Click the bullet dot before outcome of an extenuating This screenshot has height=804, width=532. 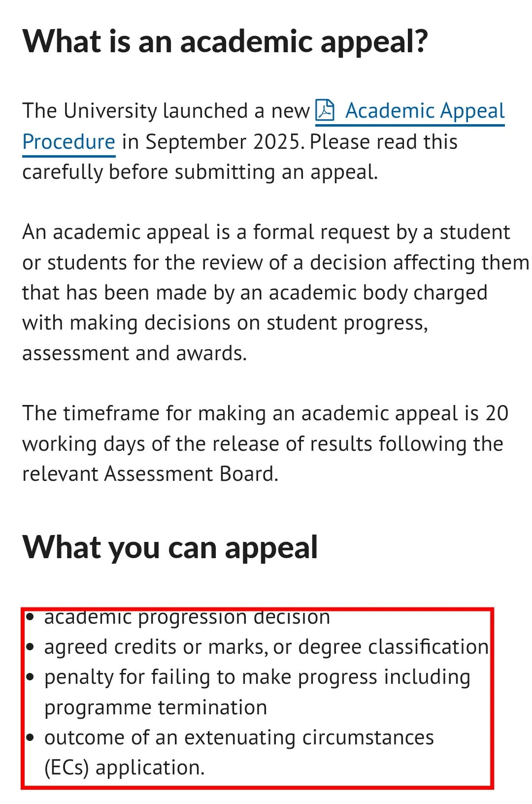point(31,737)
